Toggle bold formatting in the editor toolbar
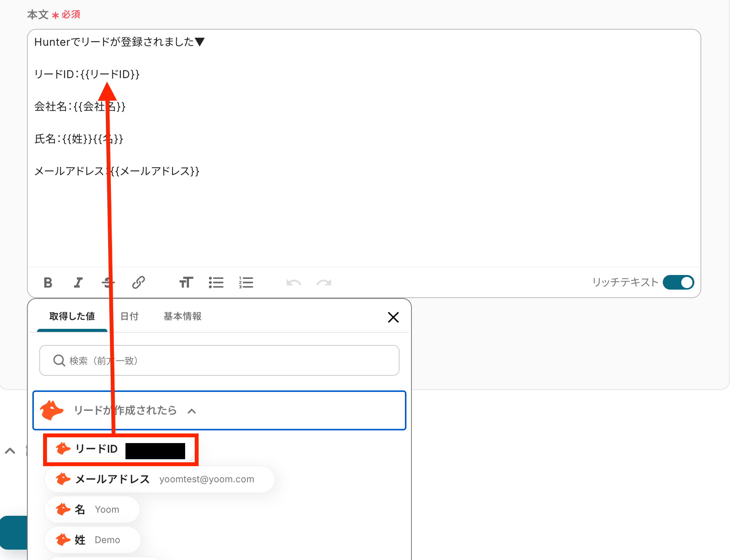Image resolution: width=749 pixels, height=560 pixels. [x=48, y=283]
